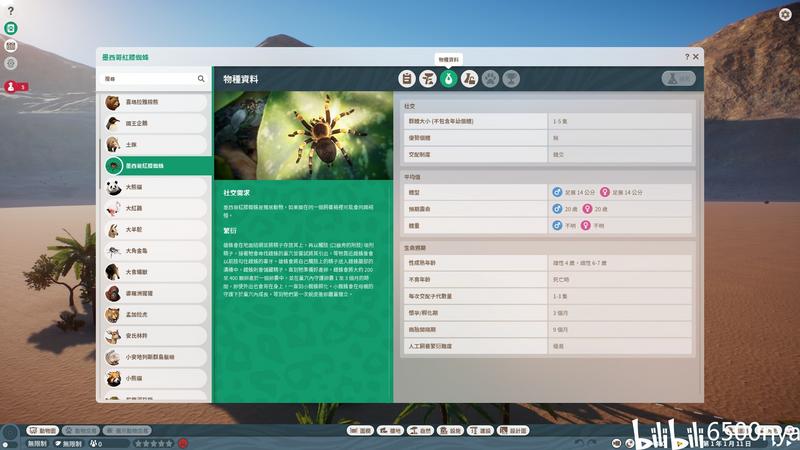Click the male symbol in 體重 row

click(557, 225)
